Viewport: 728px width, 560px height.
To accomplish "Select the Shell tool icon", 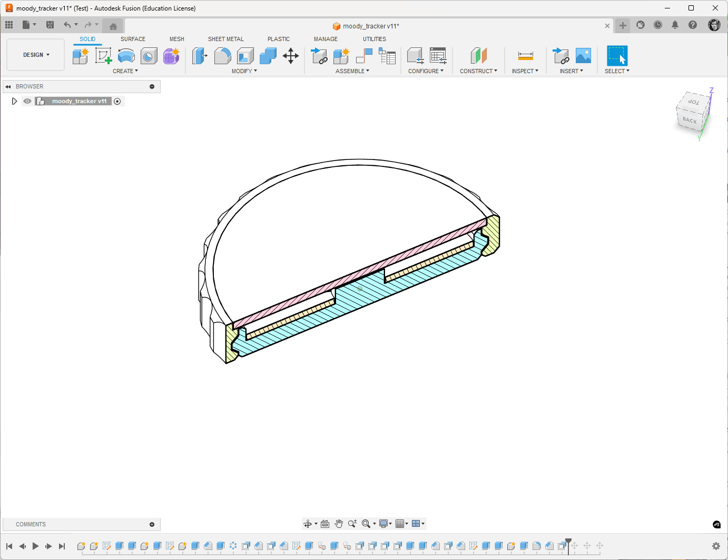I will [245, 56].
